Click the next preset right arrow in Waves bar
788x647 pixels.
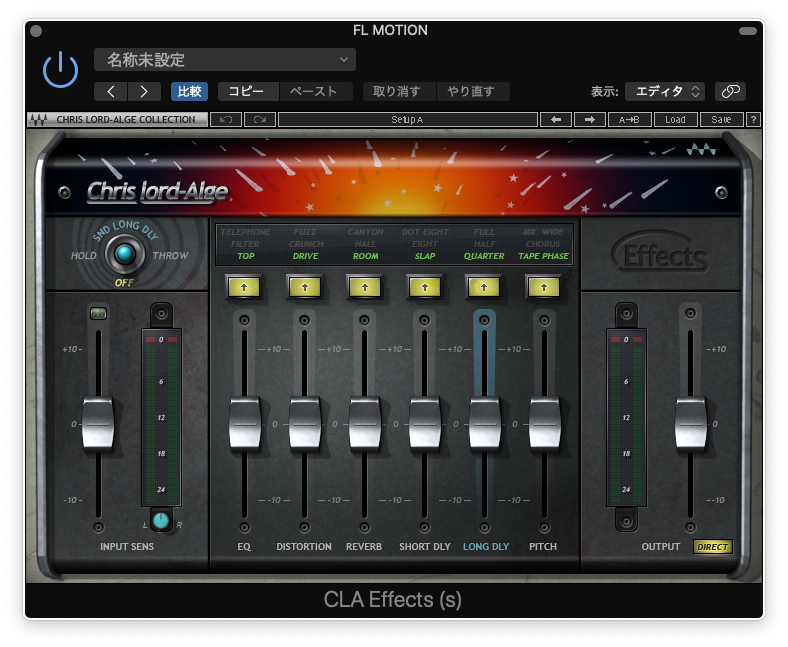(589, 120)
